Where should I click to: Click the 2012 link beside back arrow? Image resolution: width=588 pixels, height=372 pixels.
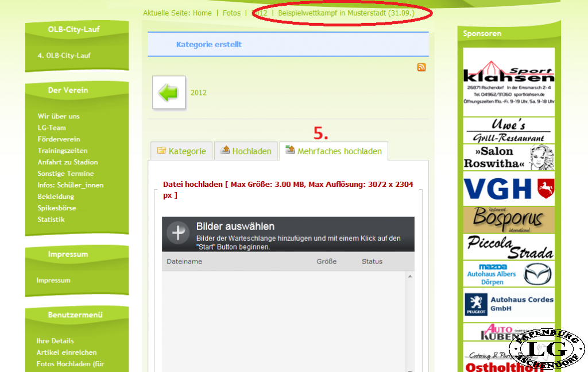click(199, 93)
